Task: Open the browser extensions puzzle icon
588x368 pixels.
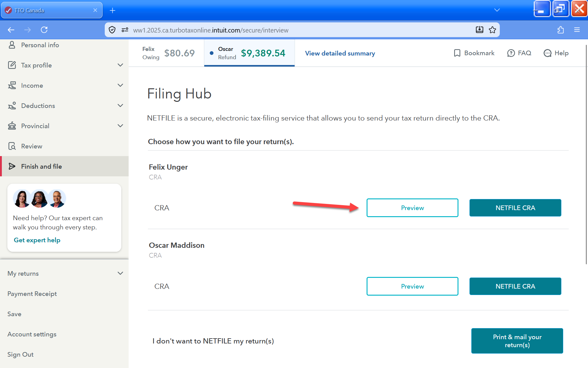Action: (x=560, y=30)
